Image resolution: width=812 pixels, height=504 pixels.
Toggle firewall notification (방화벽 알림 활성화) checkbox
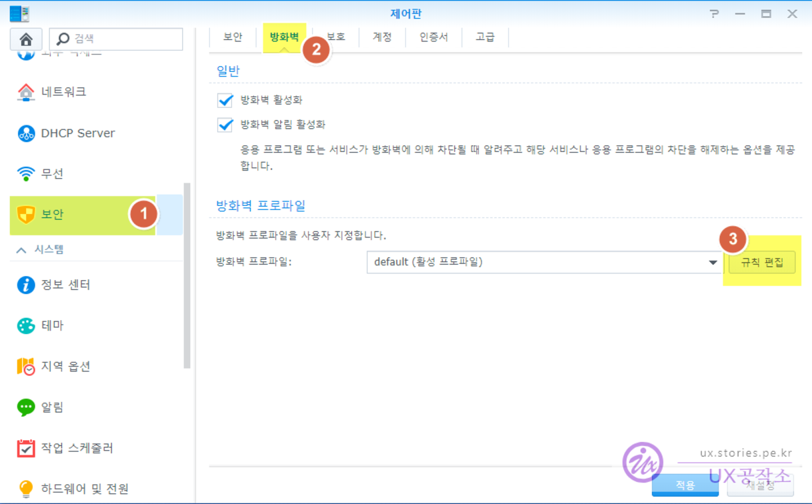click(225, 125)
